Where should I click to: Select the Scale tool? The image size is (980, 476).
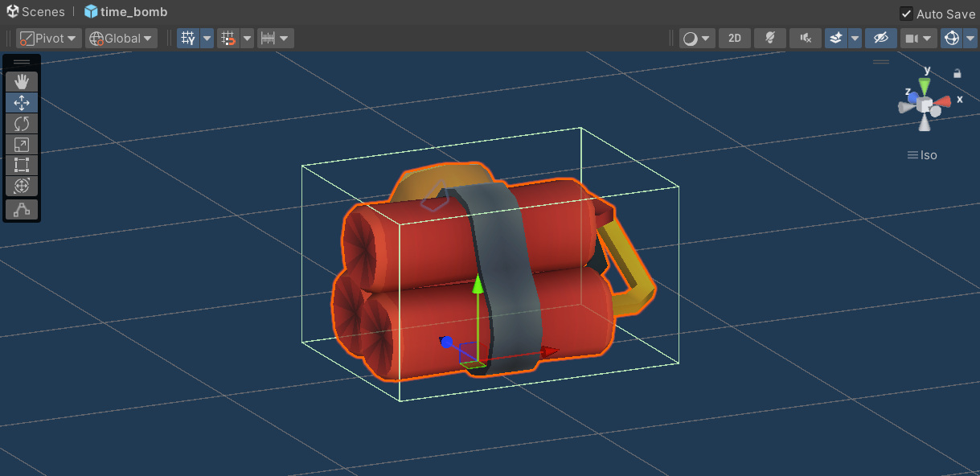(x=22, y=145)
